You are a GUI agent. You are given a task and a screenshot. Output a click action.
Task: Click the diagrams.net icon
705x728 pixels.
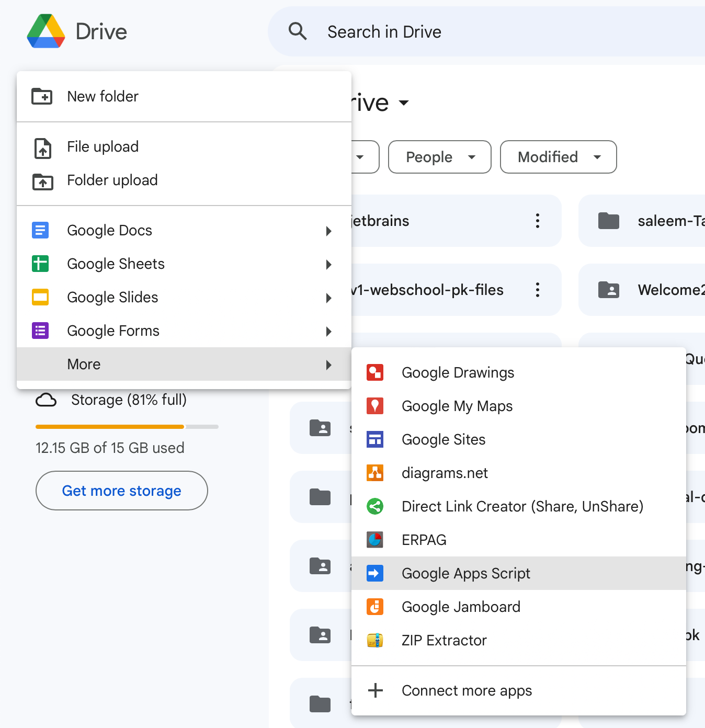pyautogui.click(x=375, y=473)
